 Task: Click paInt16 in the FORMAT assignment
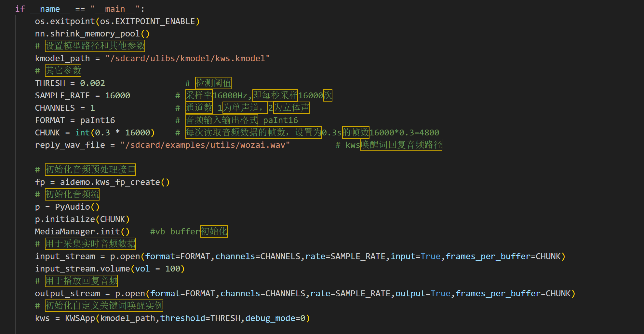(97, 120)
